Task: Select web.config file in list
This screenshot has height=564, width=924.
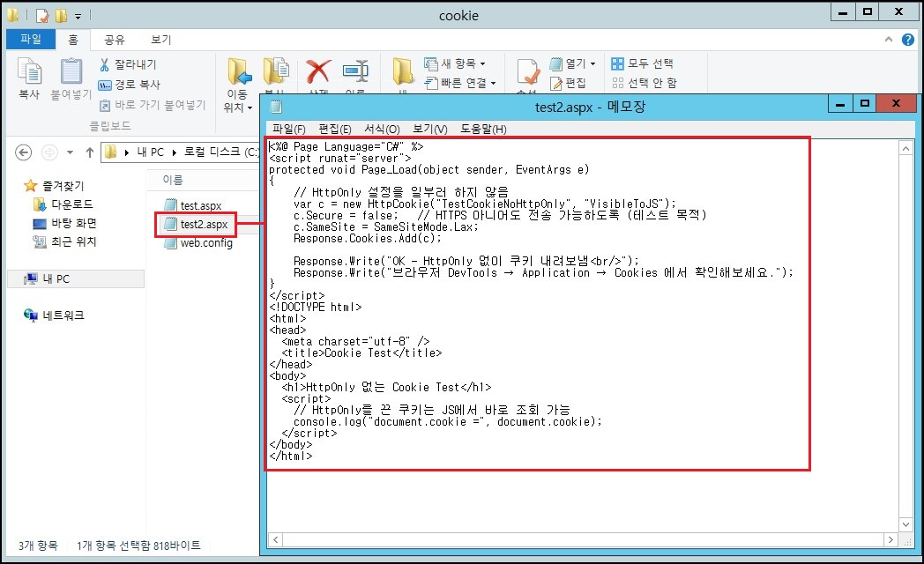Action: pyautogui.click(x=198, y=243)
